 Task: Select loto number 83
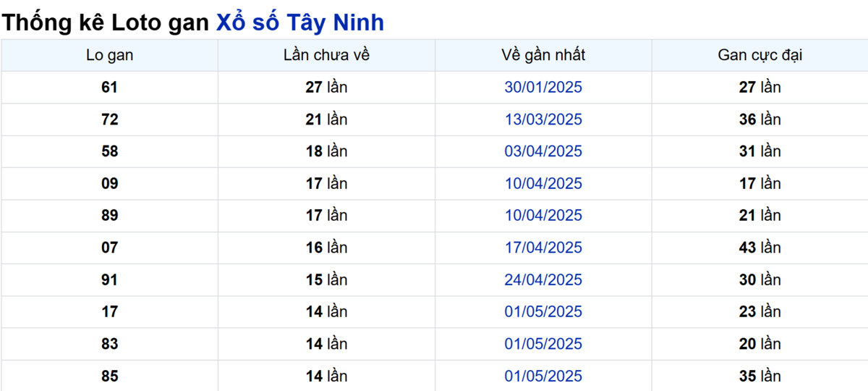coord(110,344)
